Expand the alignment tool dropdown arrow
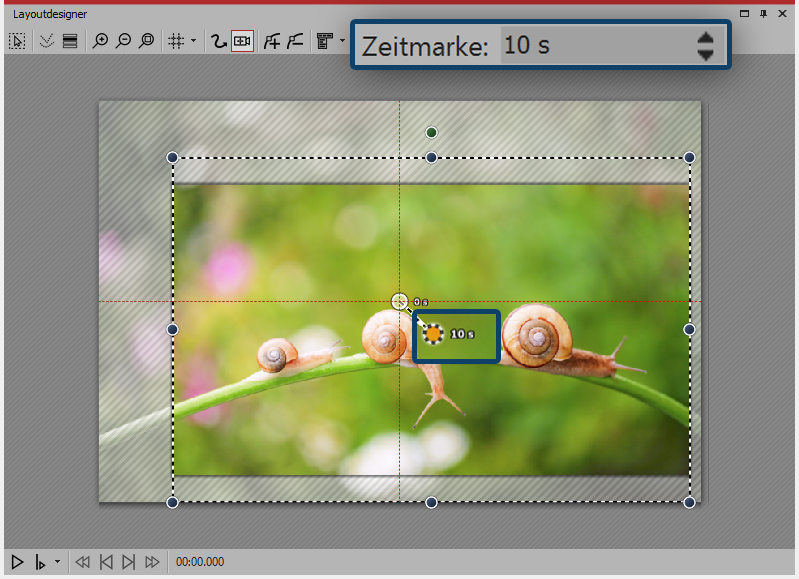 point(342,42)
